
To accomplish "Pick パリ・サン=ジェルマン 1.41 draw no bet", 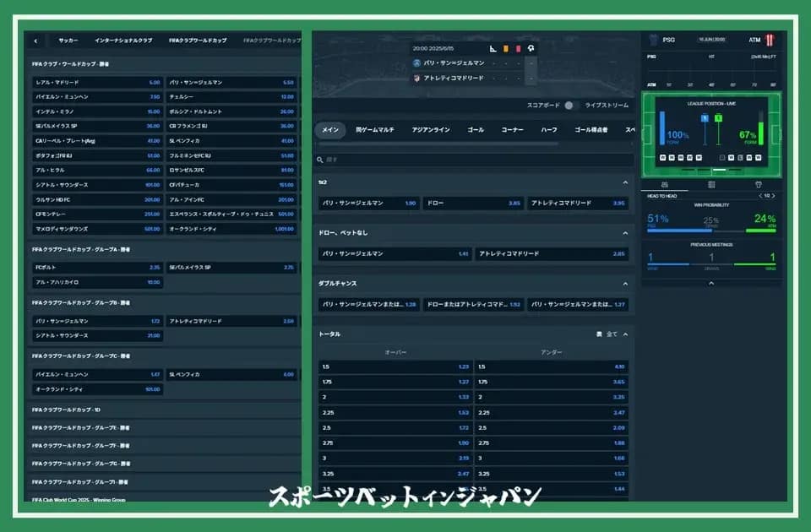I will [395, 254].
